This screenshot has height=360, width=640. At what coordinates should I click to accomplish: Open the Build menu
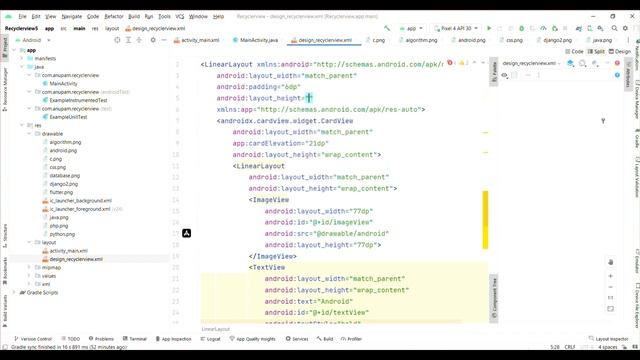[134, 16]
